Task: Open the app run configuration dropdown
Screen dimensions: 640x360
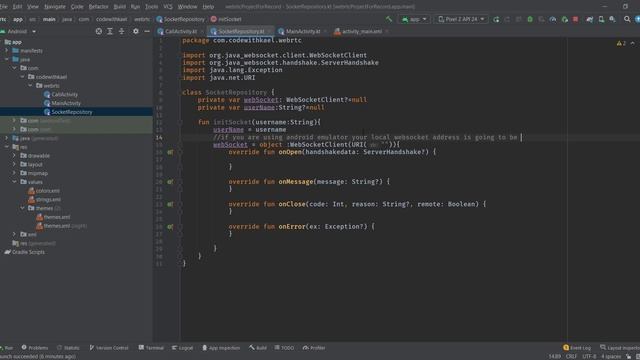Action: click(x=414, y=19)
